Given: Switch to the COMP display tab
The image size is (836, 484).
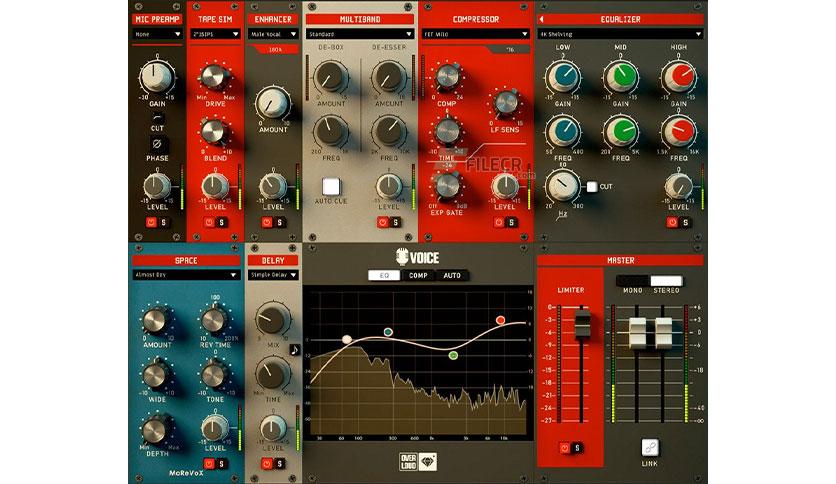Looking at the screenshot, I should pyautogui.click(x=418, y=276).
